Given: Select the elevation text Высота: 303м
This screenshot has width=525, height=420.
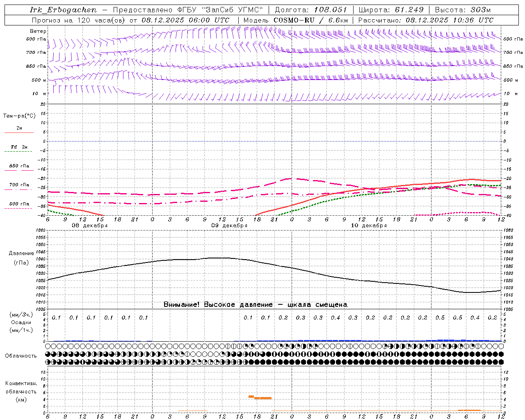Looking at the screenshot, I should coord(463,10).
